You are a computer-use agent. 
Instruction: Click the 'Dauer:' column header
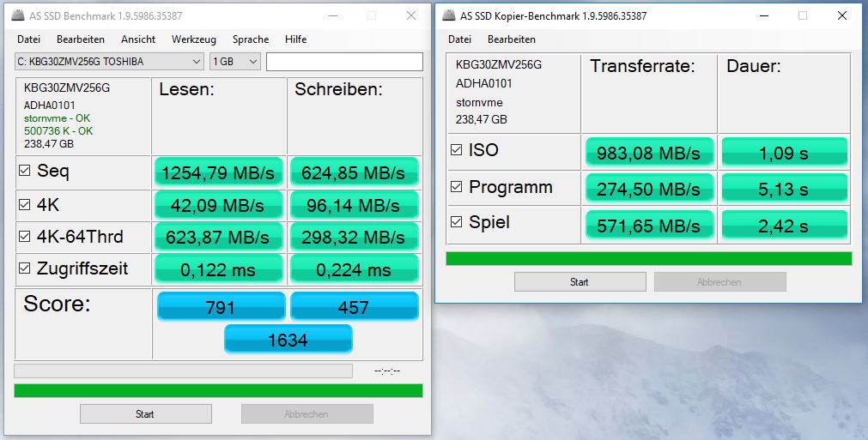tap(754, 66)
